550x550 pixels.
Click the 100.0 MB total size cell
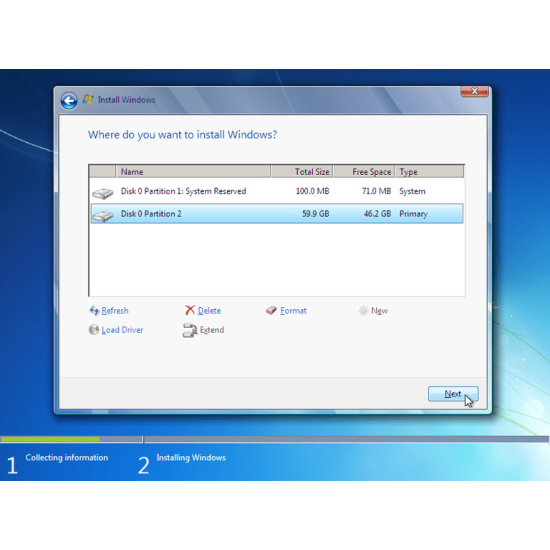pyautogui.click(x=312, y=191)
